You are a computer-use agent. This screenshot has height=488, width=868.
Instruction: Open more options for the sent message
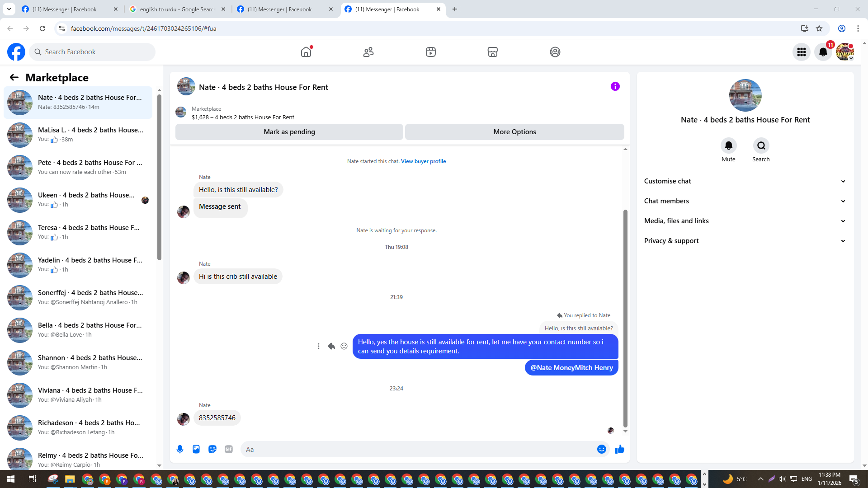point(319,346)
